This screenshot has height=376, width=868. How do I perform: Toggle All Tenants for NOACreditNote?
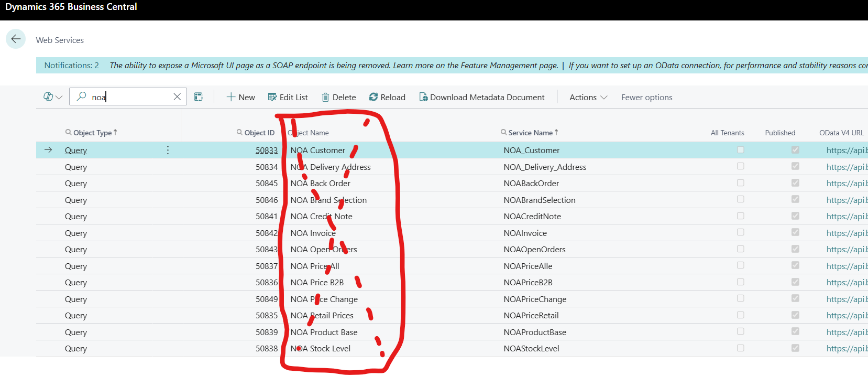click(740, 216)
